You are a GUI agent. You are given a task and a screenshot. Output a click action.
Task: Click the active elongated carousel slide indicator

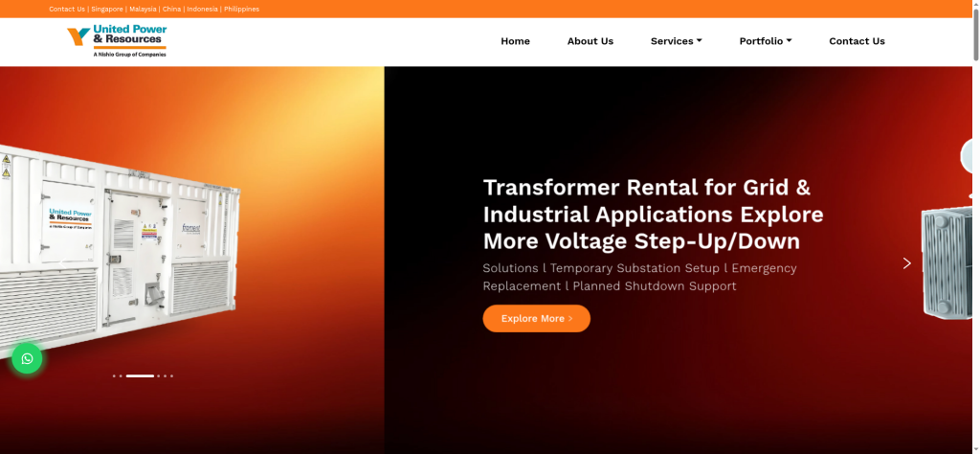pyautogui.click(x=140, y=375)
